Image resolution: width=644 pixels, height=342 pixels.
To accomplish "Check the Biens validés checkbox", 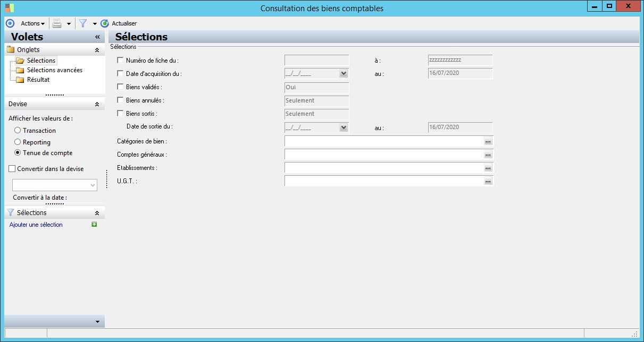I will coord(120,87).
